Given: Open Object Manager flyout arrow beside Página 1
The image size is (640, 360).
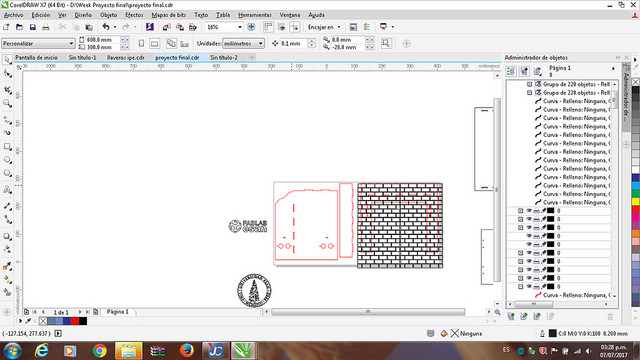Looking at the screenshot, I should pos(613,69).
